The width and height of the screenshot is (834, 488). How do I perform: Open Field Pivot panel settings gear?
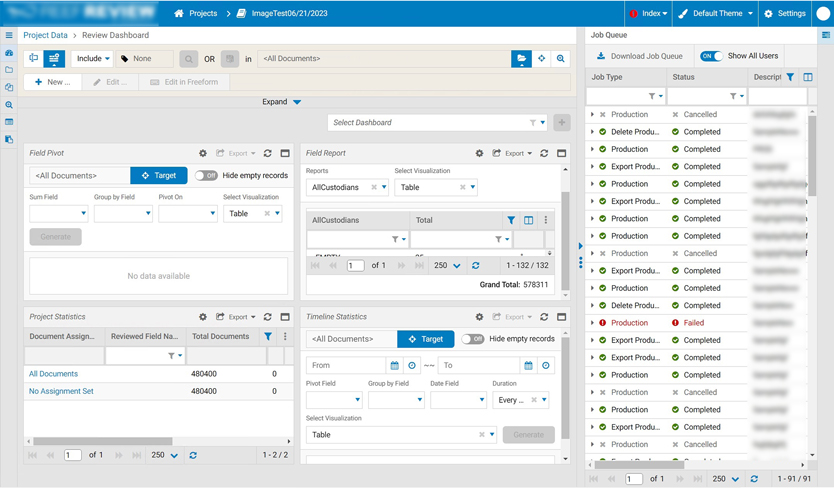click(203, 154)
